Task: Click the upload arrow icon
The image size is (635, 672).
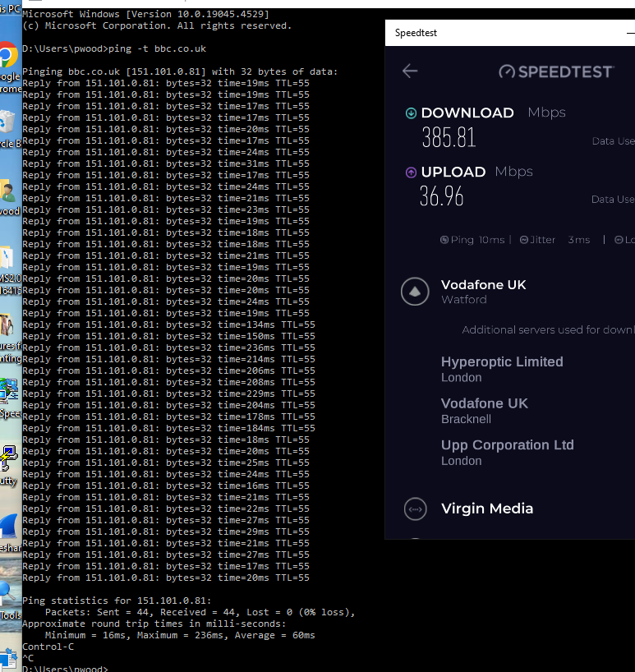Action: tap(411, 173)
